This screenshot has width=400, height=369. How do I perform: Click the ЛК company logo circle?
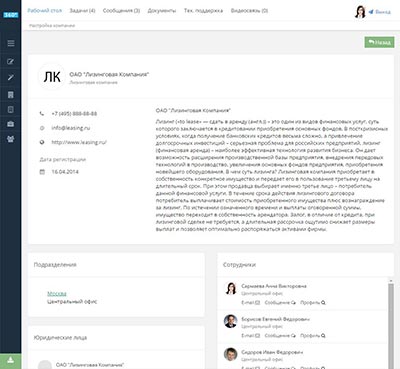click(x=52, y=77)
